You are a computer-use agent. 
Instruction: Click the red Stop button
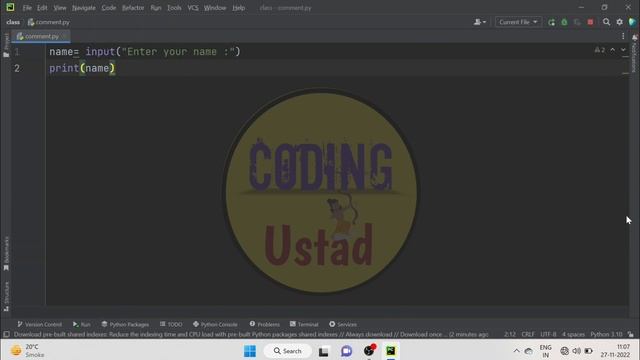tap(590, 22)
